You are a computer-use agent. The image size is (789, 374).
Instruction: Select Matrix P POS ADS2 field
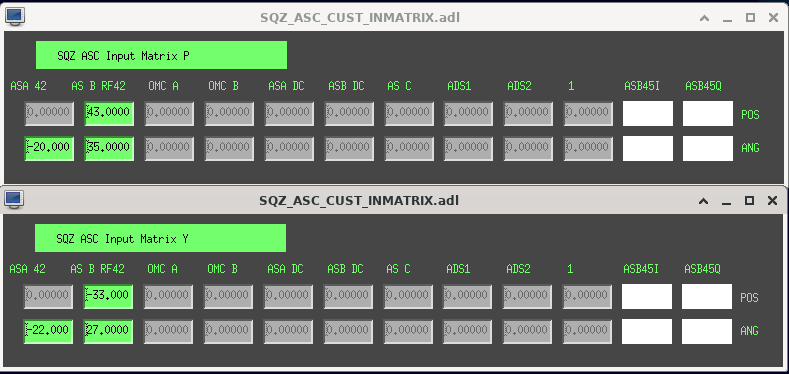528,114
